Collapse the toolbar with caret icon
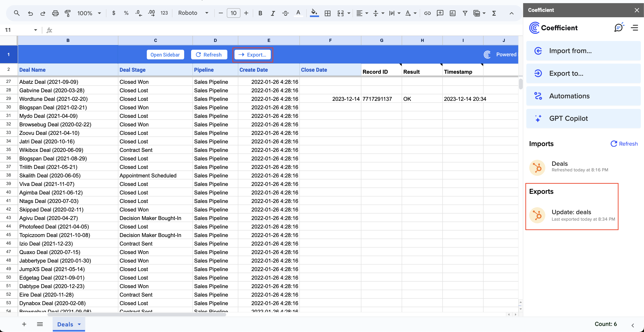The image size is (644, 332). click(x=512, y=13)
